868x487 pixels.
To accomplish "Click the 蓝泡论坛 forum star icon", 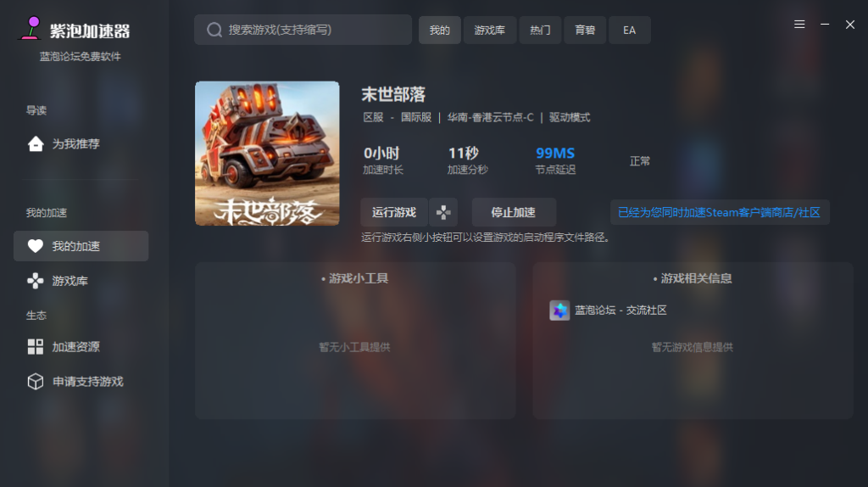I will (559, 311).
